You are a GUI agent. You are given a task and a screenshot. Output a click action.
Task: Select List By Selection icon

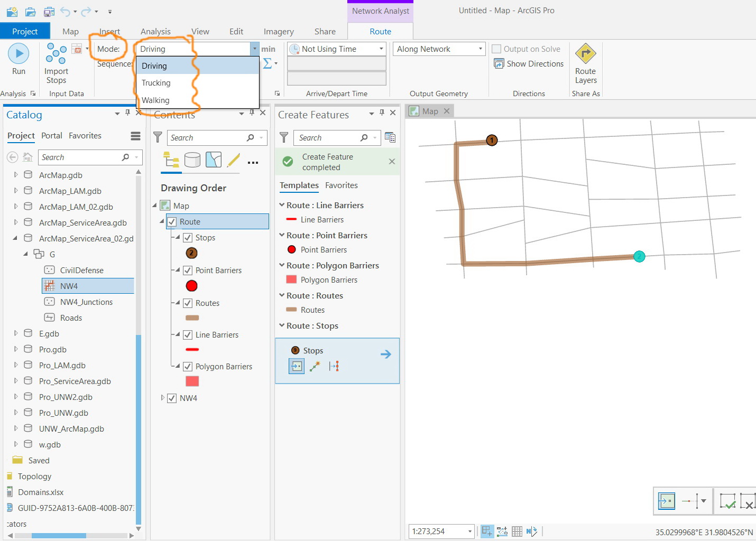[214, 160]
